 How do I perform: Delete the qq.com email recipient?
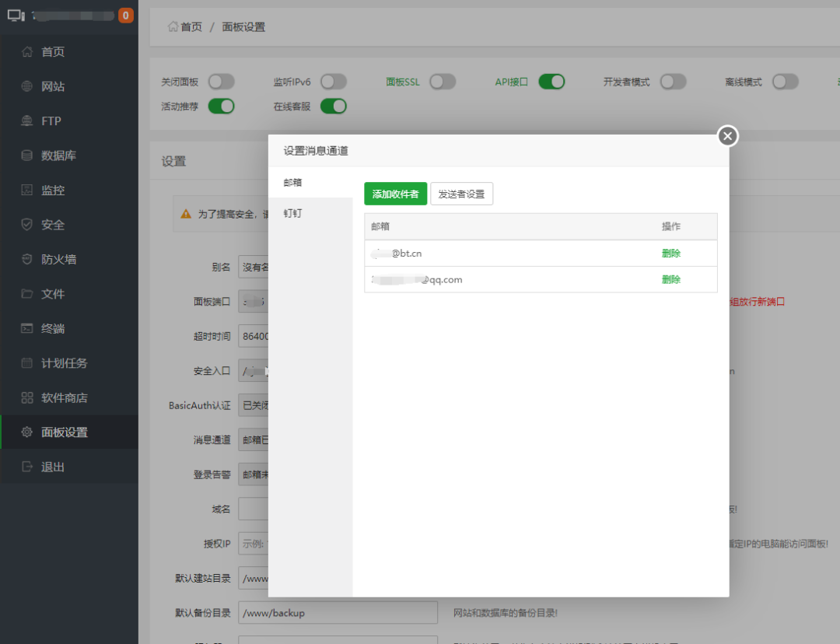click(x=670, y=279)
